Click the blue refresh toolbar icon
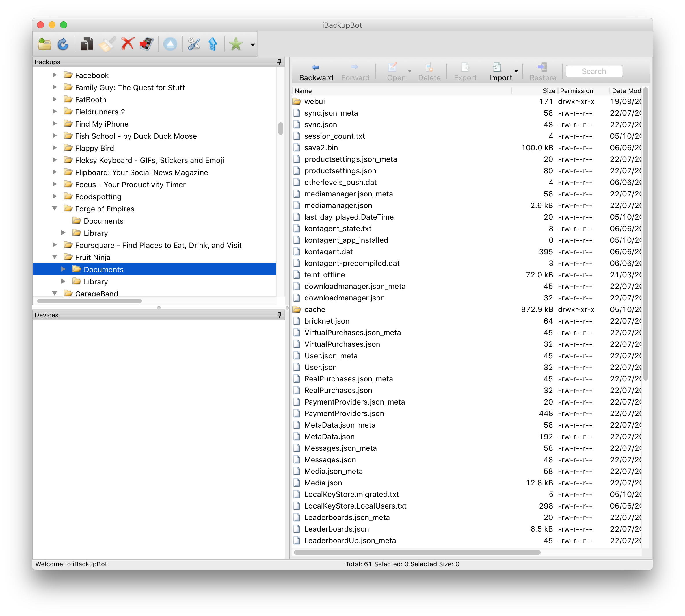 pyautogui.click(x=63, y=44)
